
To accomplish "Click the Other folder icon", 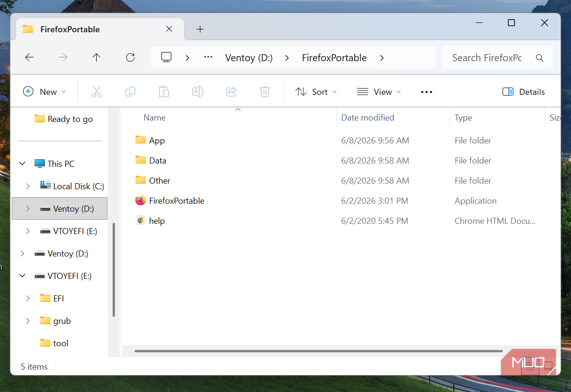I will tap(141, 180).
